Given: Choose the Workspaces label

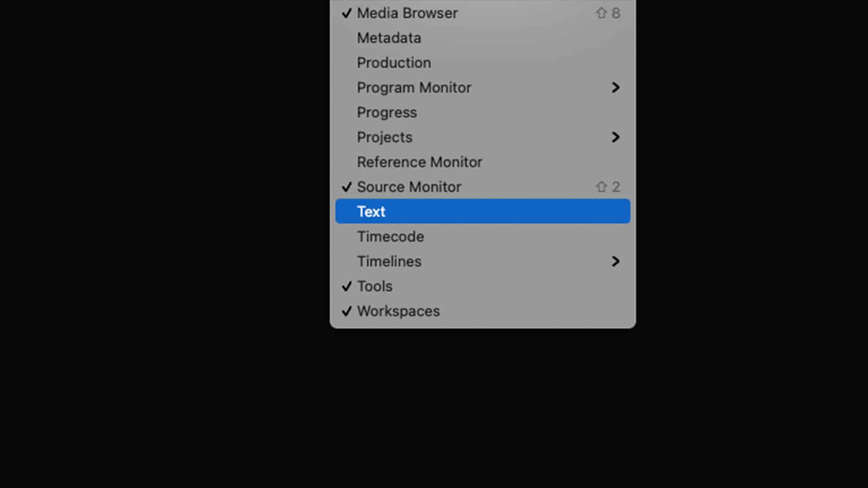Looking at the screenshot, I should point(398,311).
